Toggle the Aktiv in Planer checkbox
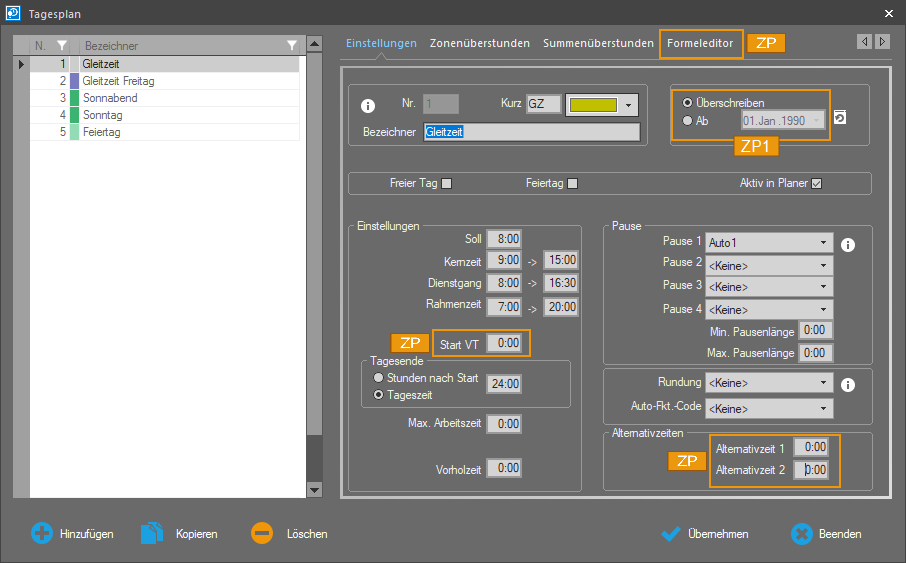Screen dimensions: 906x563 pos(816,183)
